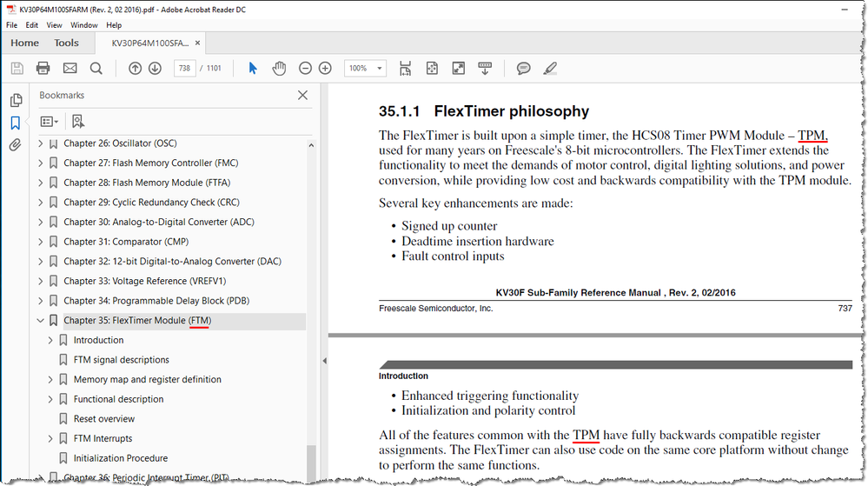Switch to the Home tab

coord(25,43)
